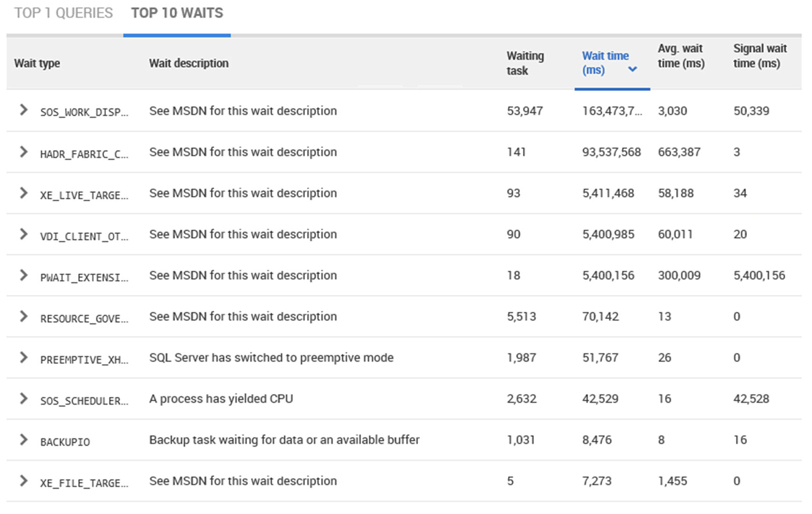Image resolution: width=812 pixels, height=514 pixels.
Task: Select the BACKUPIO wait type text
Action: (65, 442)
